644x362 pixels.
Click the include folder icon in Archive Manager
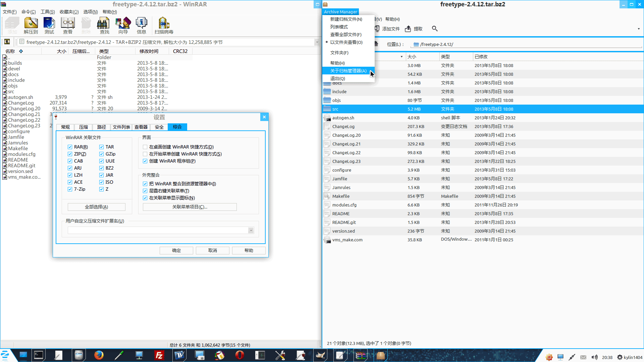click(327, 92)
